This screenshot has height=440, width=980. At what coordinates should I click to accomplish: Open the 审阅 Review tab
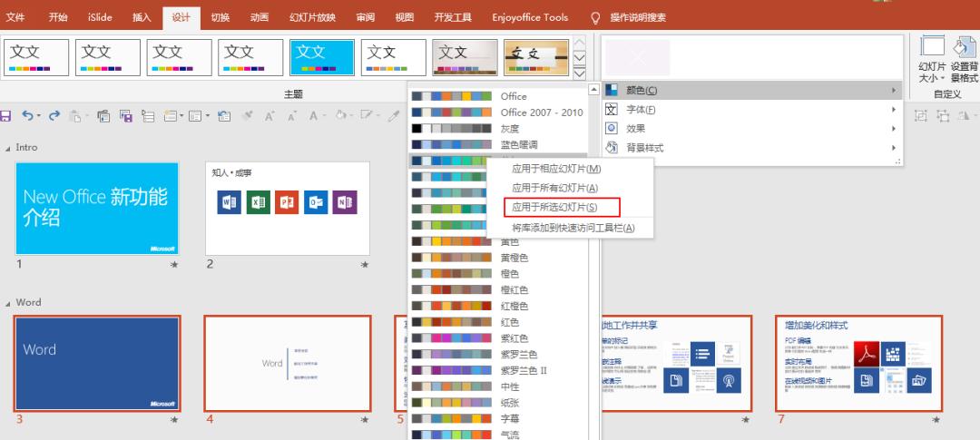coord(366,17)
